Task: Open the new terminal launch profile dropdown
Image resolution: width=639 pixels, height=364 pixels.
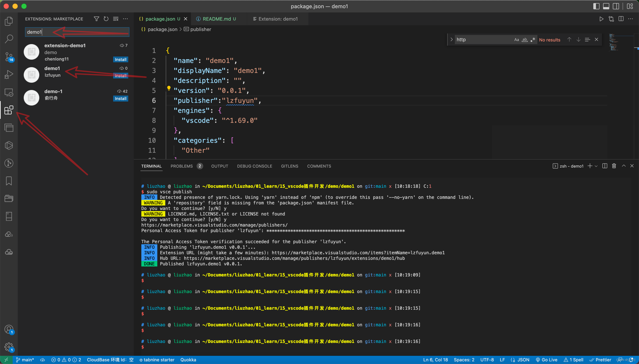Action: [596, 166]
